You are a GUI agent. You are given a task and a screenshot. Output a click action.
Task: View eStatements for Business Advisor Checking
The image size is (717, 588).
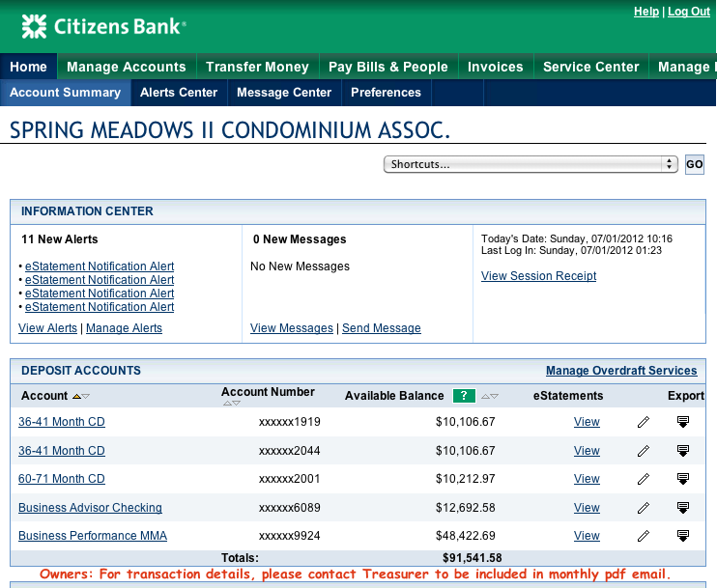tap(587, 508)
